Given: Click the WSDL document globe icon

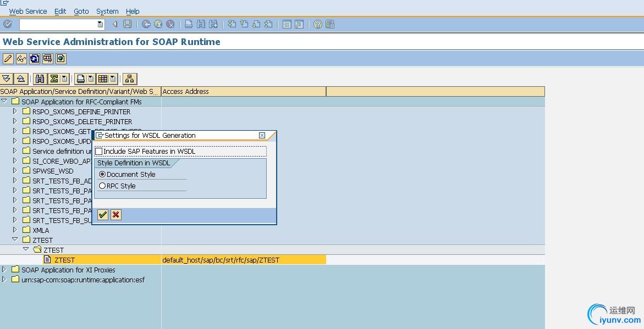Looking at the screenshot, I should [61, 59].
